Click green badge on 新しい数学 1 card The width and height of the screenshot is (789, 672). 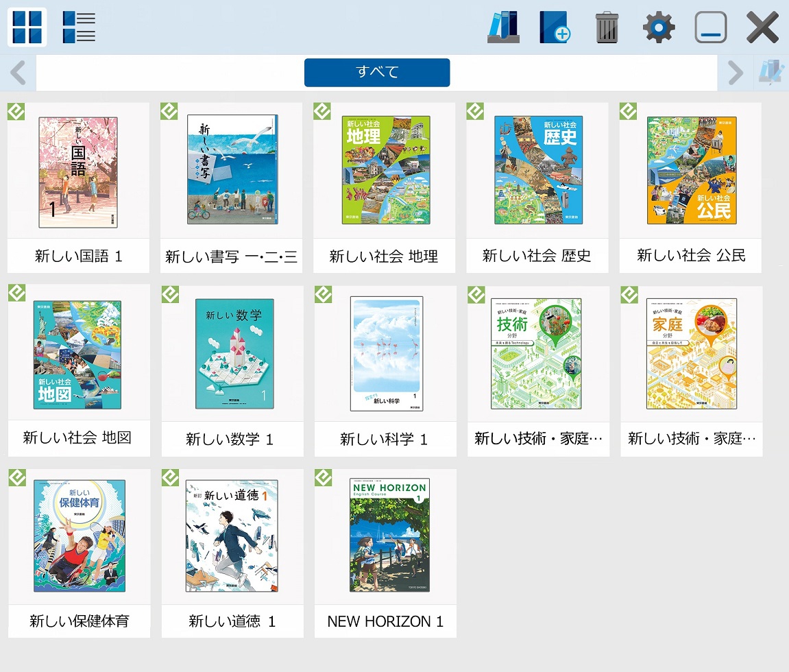coord(170,294)
